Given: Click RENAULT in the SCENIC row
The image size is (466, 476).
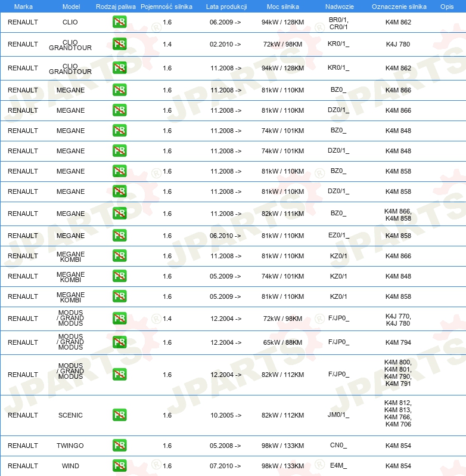Looking at the screenshot, I should tap(23, 415).
